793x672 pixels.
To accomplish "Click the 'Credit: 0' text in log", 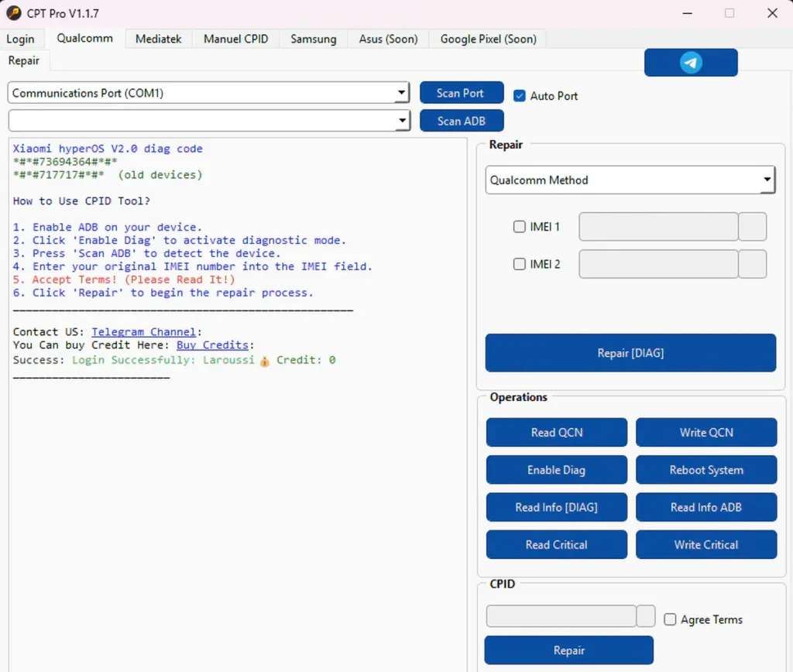I will [305, 360].
